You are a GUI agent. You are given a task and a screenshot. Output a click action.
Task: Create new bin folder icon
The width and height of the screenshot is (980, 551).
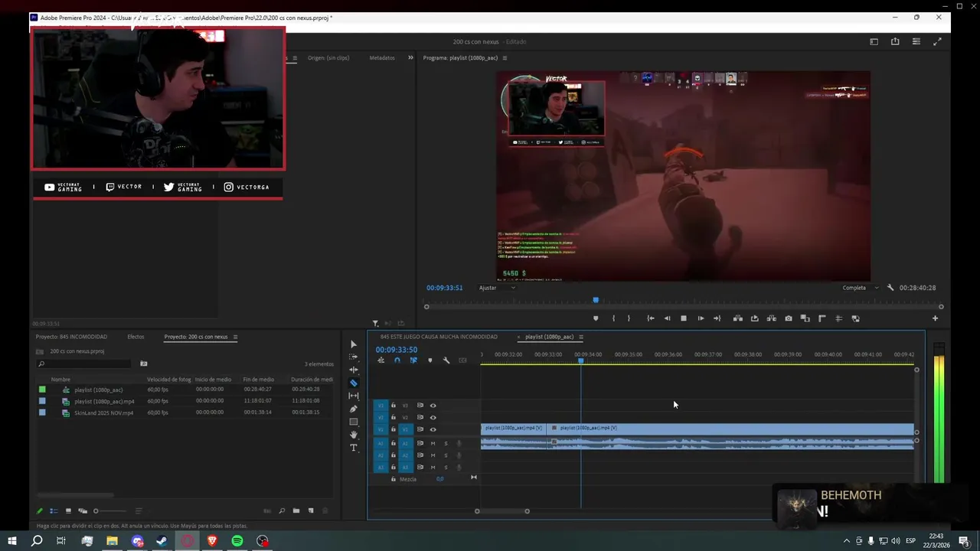[296, 510]
